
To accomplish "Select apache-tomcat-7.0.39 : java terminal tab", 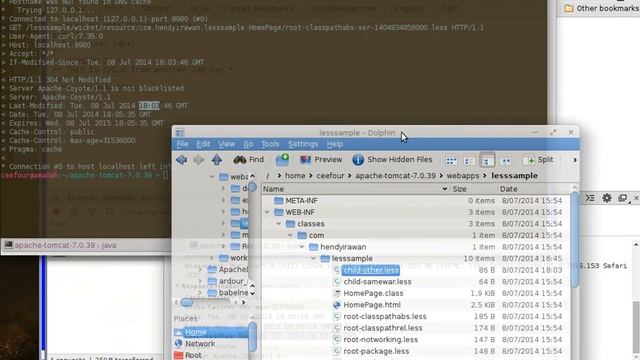I will (x=65, y=245).
